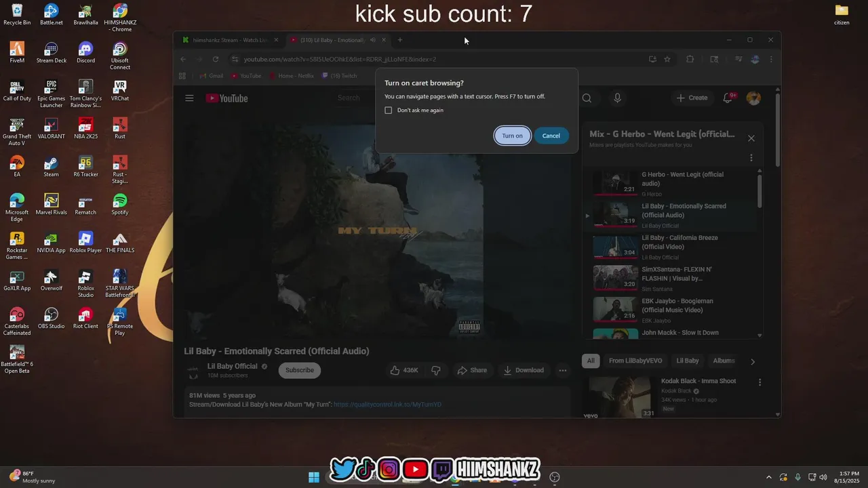Open Discord desktop shortcut
The height and width of the screenshot is (488, 868).
click(x=85, y=53)
